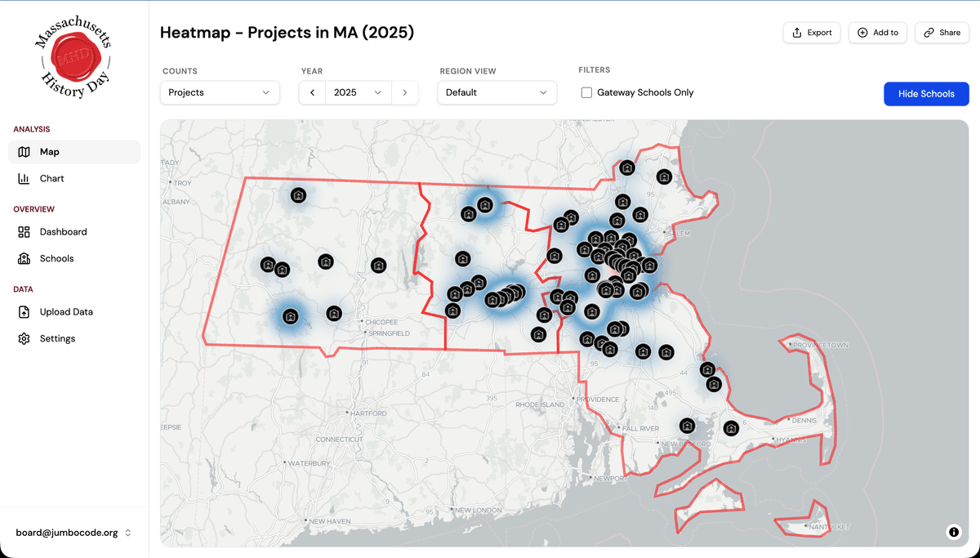Hide Schools on the map
This screenshot has height=558, width=980.
(926, 94)
